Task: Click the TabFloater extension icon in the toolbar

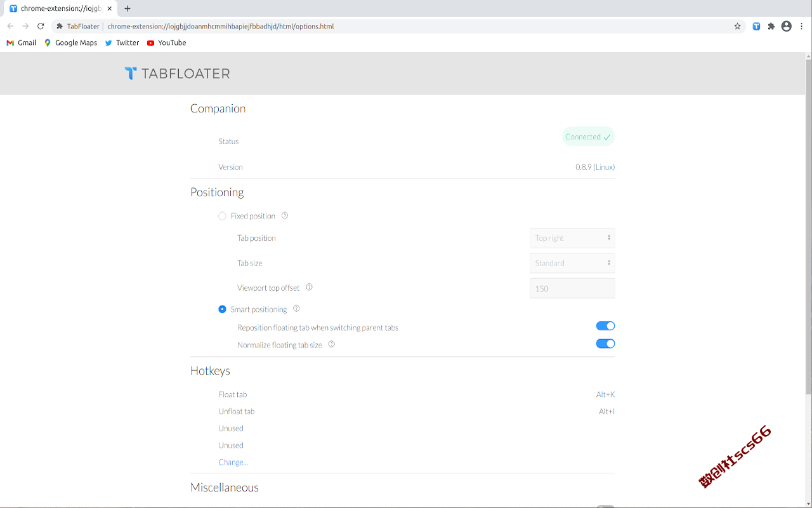Action: (756, 26)
